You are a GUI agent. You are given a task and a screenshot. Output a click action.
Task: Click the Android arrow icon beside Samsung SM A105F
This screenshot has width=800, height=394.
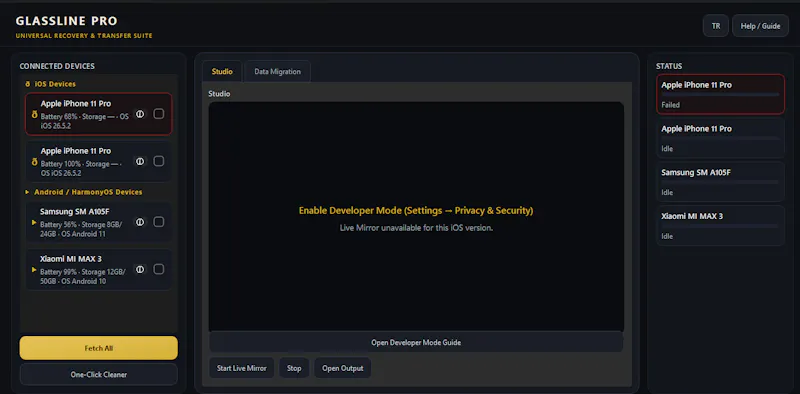(x=34, y=223)
